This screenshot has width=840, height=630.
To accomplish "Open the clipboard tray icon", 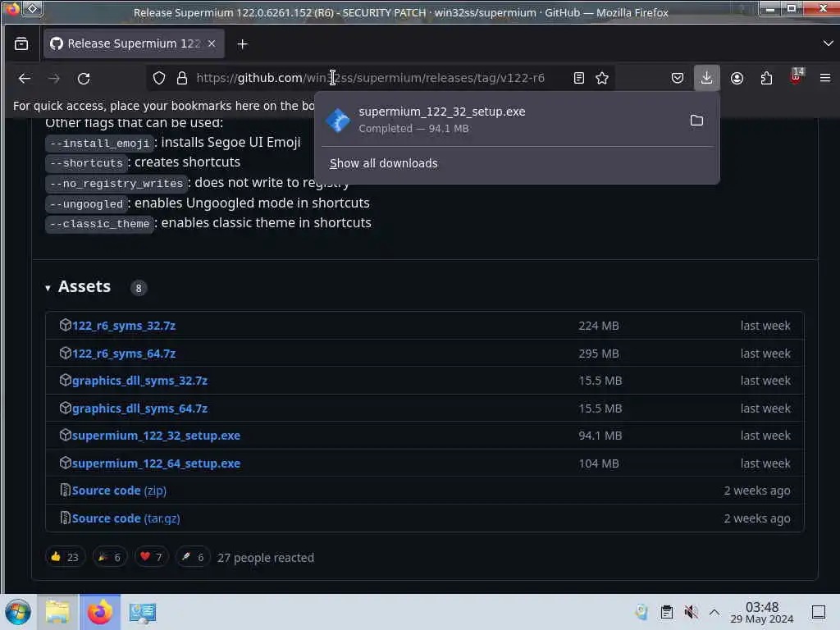I will tap(666, 612).
